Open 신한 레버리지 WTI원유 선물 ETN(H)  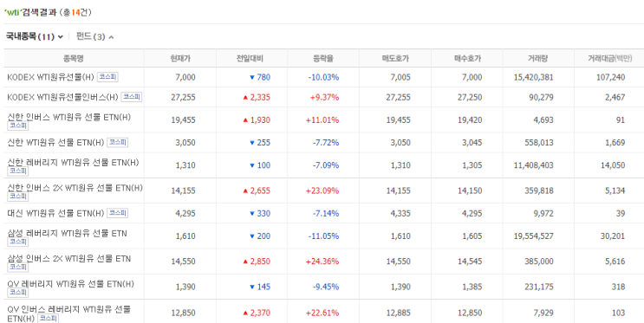73,163
